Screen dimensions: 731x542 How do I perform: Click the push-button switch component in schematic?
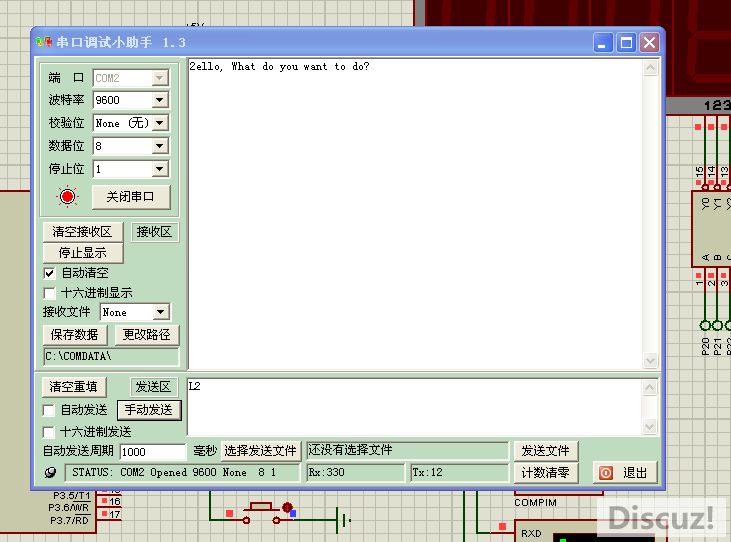[261, 513]
